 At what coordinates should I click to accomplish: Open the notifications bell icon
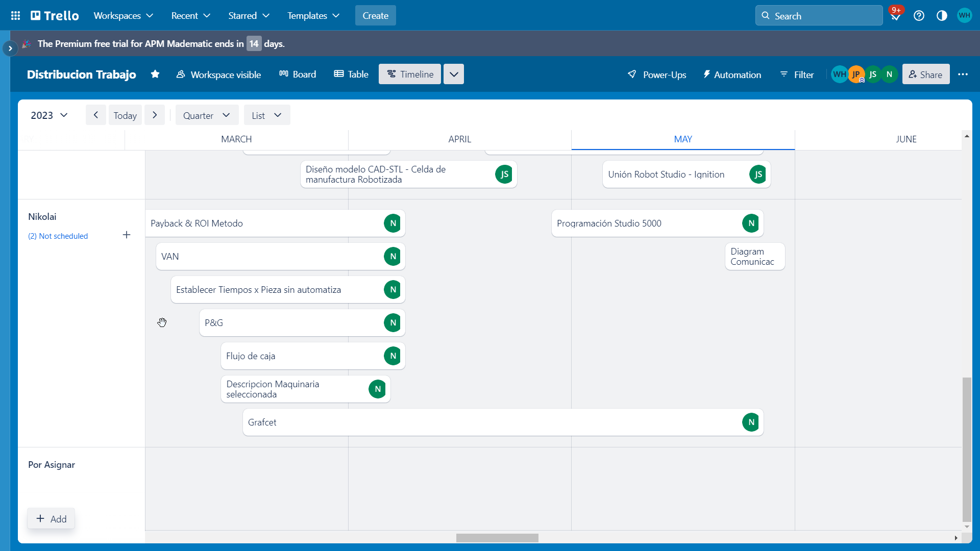pos(895,16)
